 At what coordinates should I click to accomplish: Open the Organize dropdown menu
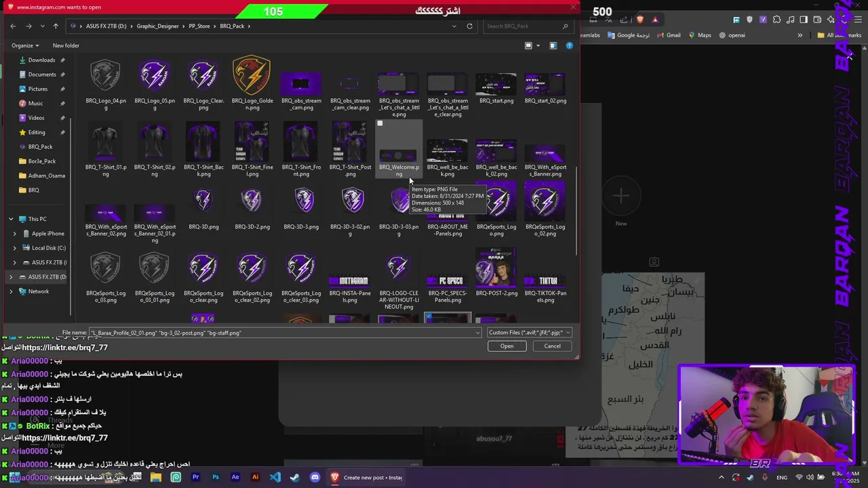(x=24, y=45)
